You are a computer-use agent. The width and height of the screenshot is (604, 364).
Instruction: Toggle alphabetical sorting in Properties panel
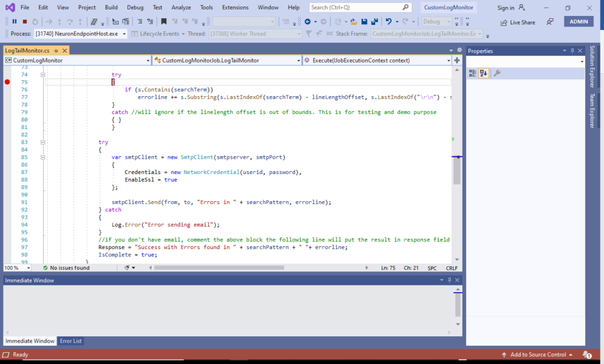coord(484,73)
